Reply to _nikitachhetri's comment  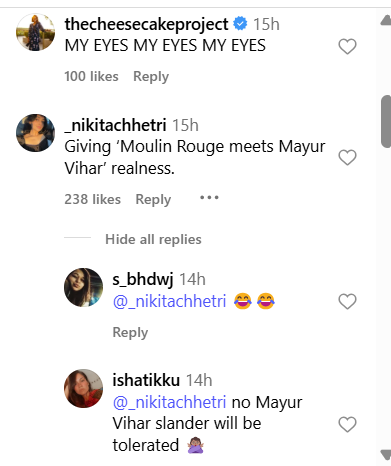point(153,199)
